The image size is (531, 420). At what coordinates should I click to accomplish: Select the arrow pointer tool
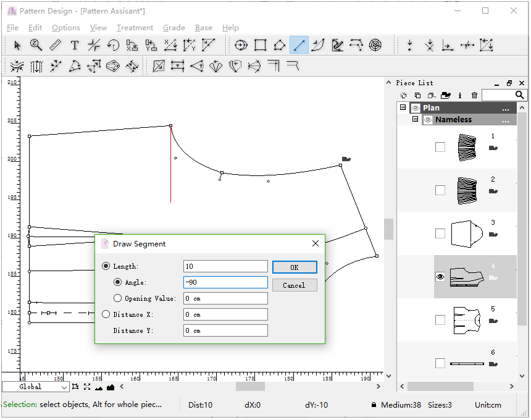point(17,45)
